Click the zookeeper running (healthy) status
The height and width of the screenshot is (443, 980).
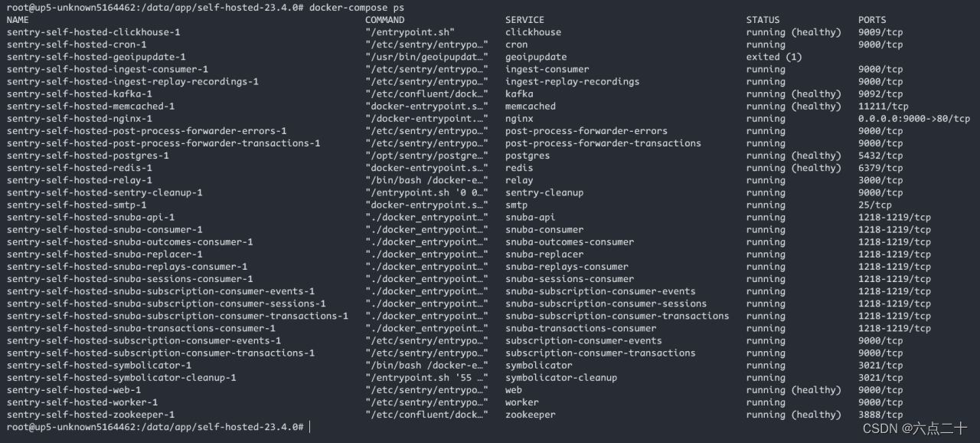[x=793, y=415]
